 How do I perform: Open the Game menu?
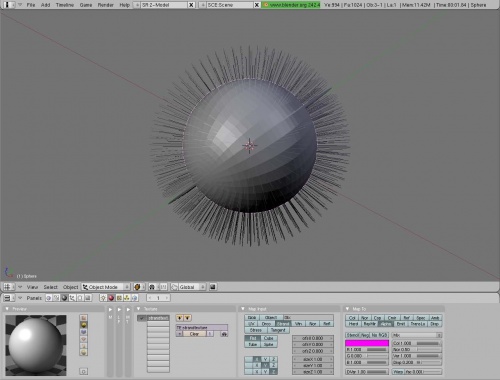(x=86, y=5)
